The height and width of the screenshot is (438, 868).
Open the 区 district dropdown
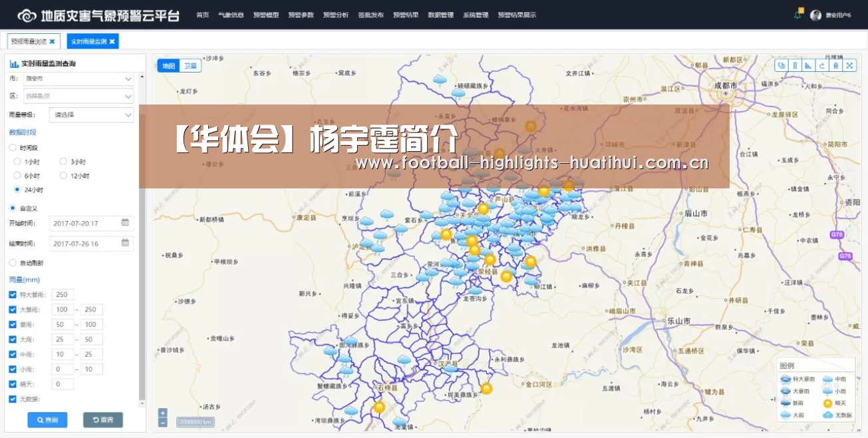pos(78,97)
